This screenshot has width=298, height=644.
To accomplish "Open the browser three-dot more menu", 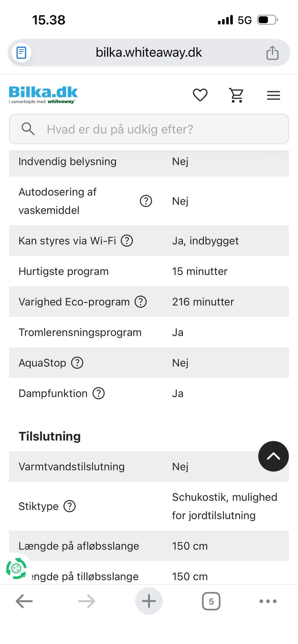I will pyautogui.click(x=268, y=601).
